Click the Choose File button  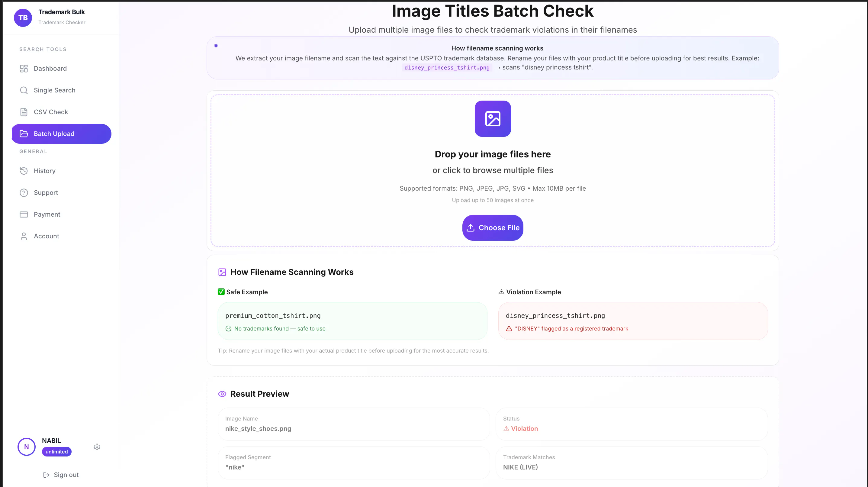tap(493, 228)
